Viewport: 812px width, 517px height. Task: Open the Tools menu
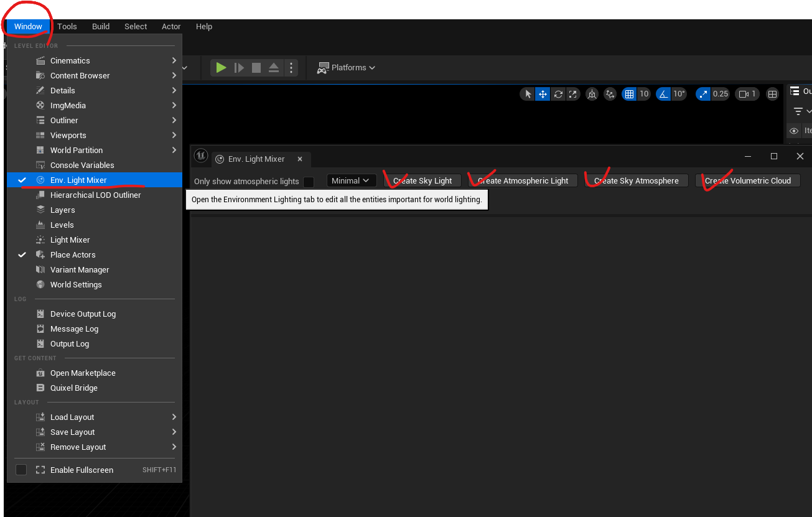coord(67,26)
